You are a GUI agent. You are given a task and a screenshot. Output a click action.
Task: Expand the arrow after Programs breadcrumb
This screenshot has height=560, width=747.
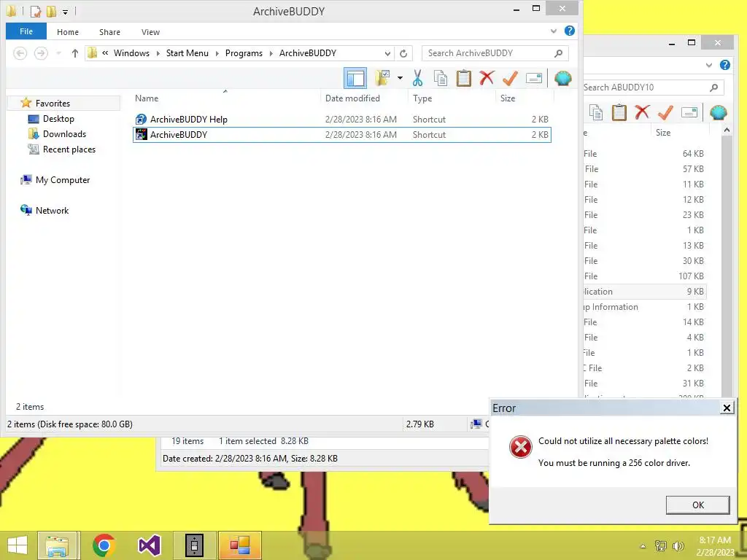(271, 53)
